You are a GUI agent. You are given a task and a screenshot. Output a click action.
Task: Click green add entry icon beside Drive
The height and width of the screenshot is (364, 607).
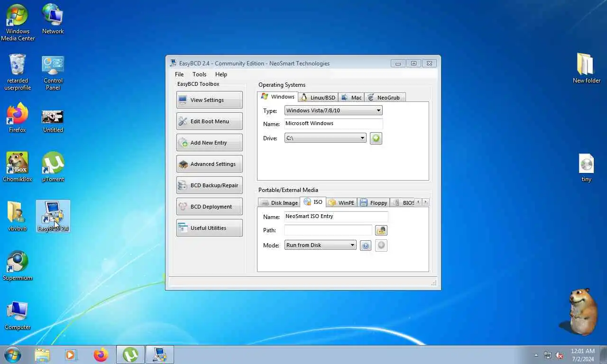click(376, 138)
